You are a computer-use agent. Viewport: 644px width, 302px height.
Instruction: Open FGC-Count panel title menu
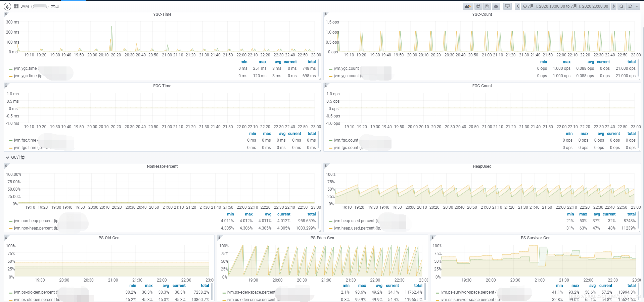pos(482,86)
